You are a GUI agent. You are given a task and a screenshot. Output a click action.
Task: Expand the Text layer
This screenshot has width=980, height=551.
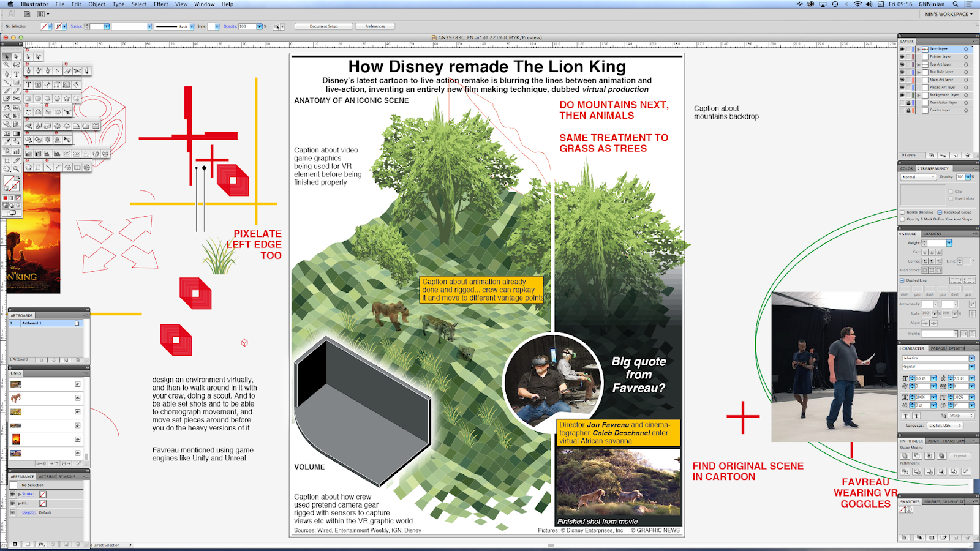click(919, 49)
